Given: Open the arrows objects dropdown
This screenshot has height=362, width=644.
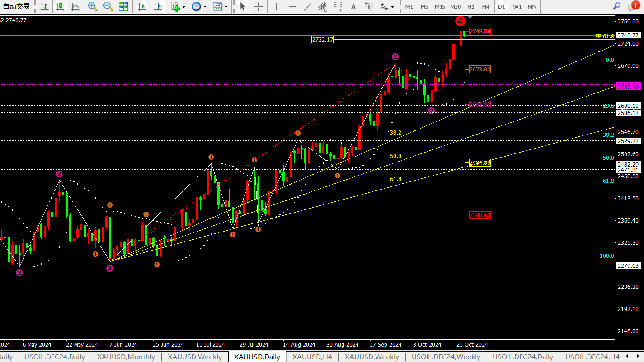Looking at the screenshot, I should coord(392,7).
